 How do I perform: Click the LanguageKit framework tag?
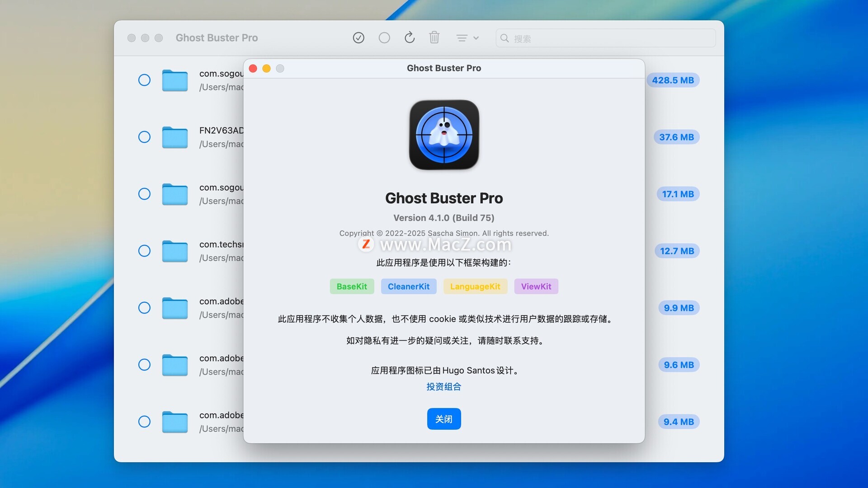(x=475, y=286)
